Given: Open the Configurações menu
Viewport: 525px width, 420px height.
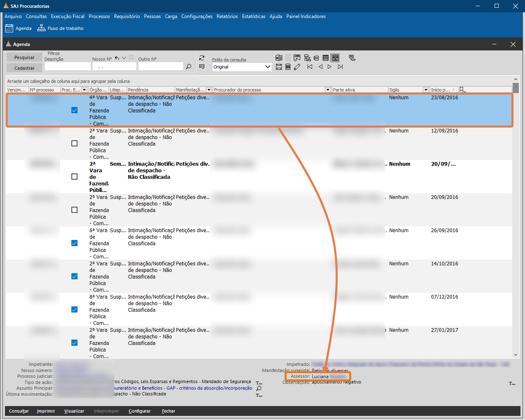Looking at the screenshot, I should (x=197, y=16).
